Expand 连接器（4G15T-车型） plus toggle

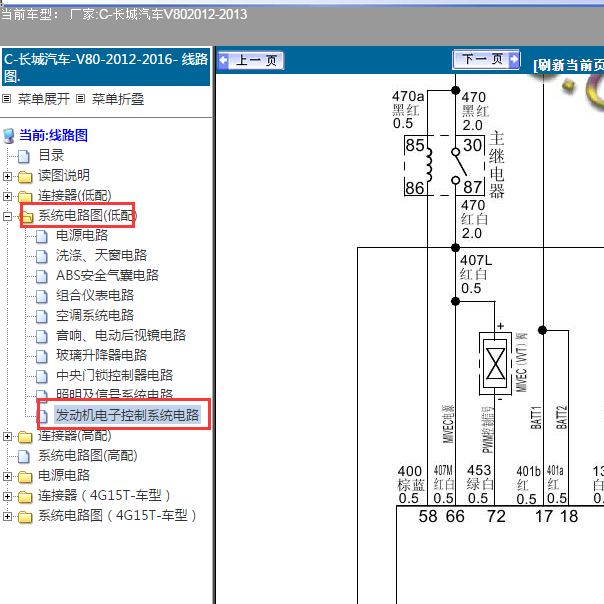click(x=7, y=497)
